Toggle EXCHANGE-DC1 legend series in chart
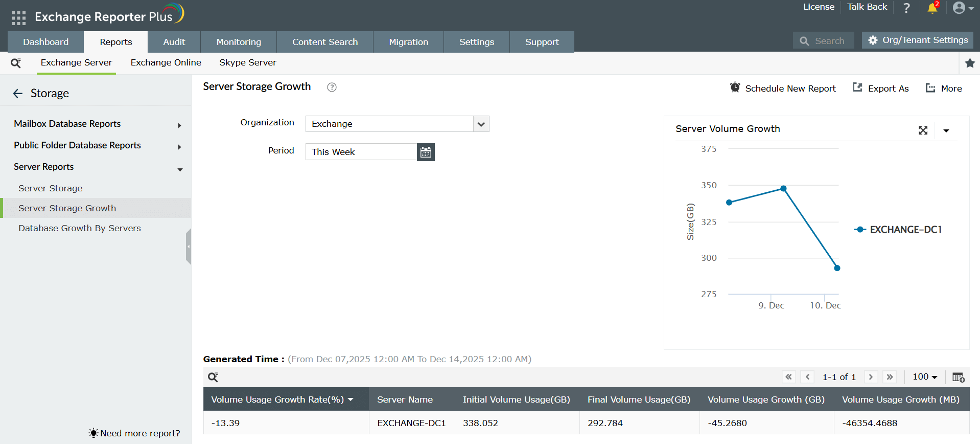 [x=898, y=230]
